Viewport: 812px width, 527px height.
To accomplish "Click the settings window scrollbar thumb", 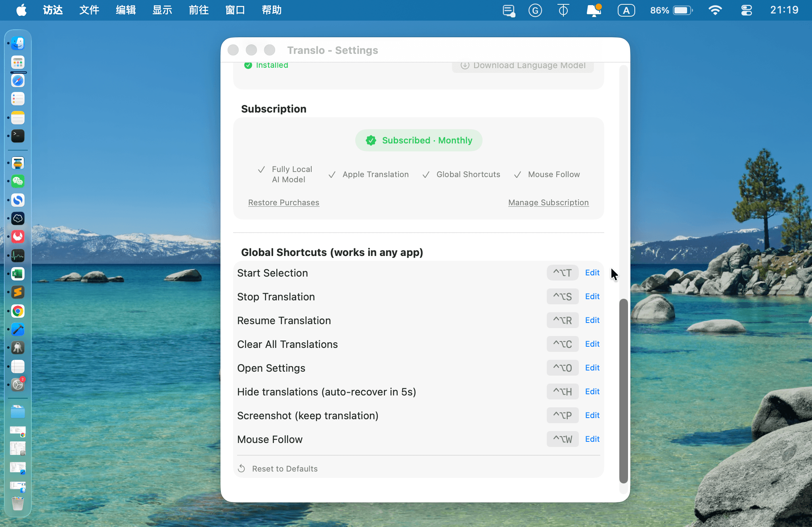I will [624, 391].
